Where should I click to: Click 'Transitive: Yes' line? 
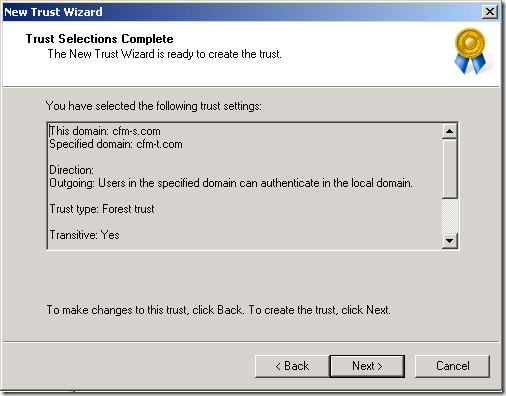pyautogui.click(x=84, y=235)
